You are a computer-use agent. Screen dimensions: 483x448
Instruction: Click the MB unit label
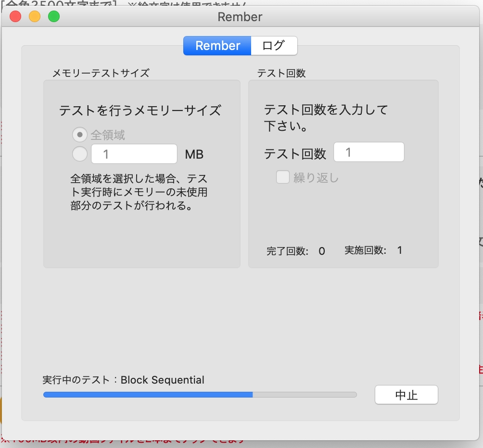pyautogui.click(x=194, y=154)
